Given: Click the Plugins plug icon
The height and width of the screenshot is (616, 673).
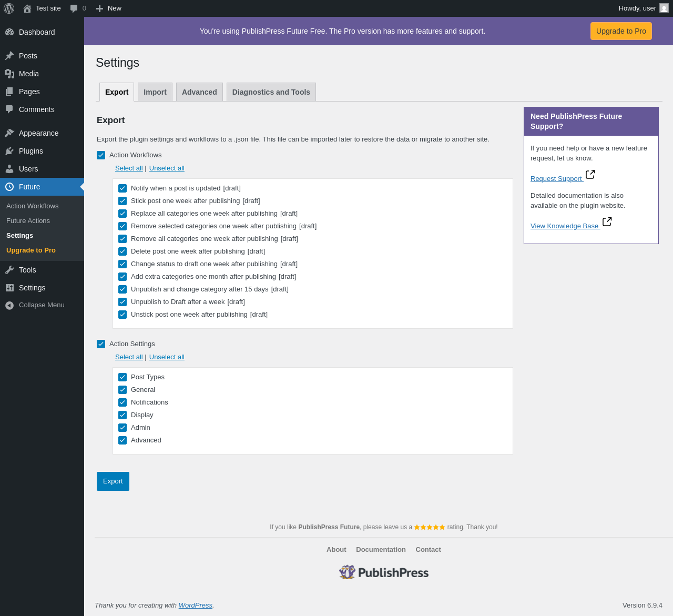Looking at the screenshot, I should 9,151.
